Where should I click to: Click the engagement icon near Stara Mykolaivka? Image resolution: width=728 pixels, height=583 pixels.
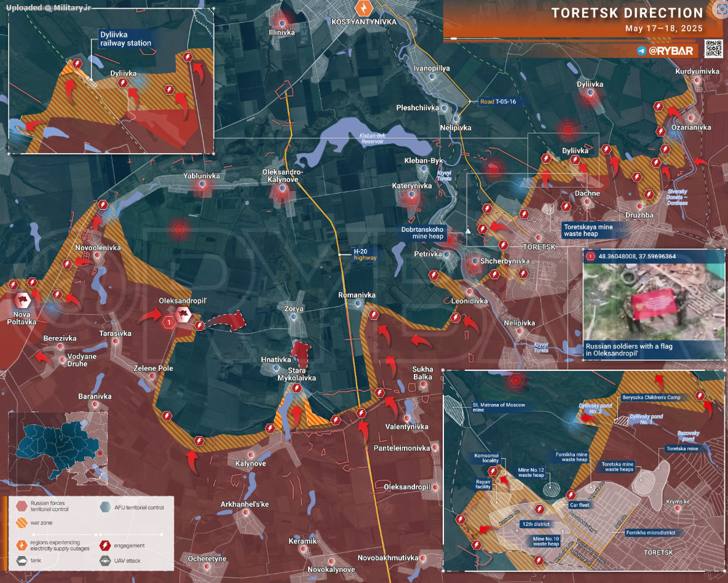(x=297, y=388)
